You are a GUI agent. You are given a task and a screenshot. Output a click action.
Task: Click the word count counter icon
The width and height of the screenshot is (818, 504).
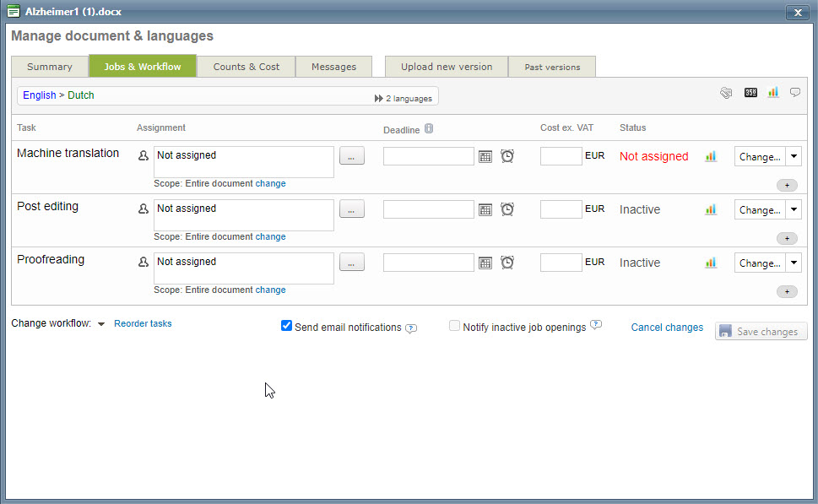pos(750,93)
